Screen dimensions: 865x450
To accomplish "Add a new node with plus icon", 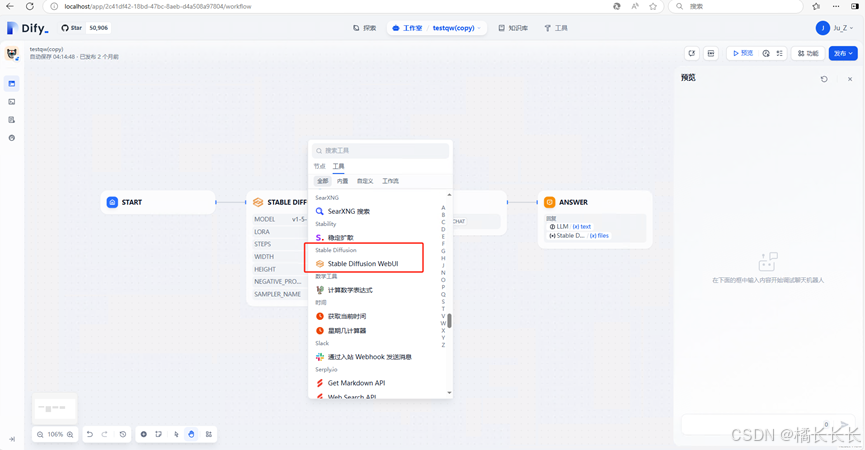I will [x=143, y=435].
